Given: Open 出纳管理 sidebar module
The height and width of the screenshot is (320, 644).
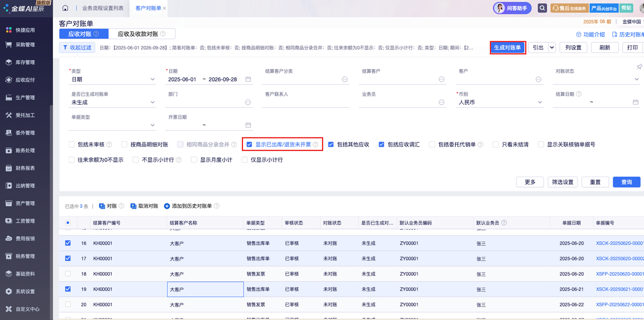Looking at the screenshot, I should [20, 186].
